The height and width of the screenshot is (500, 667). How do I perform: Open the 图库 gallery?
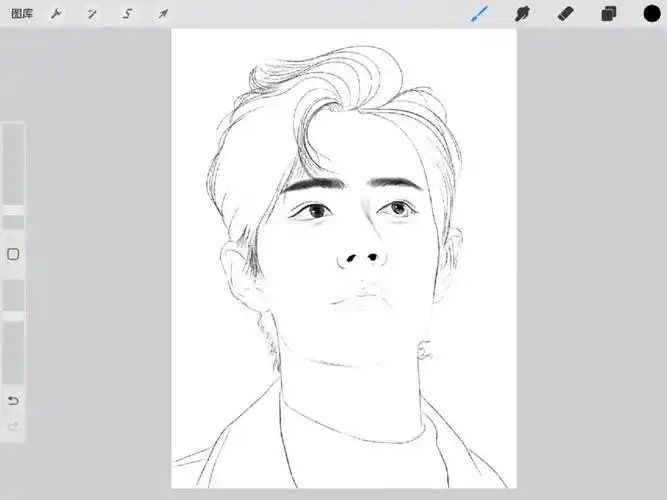pos(21,14)
